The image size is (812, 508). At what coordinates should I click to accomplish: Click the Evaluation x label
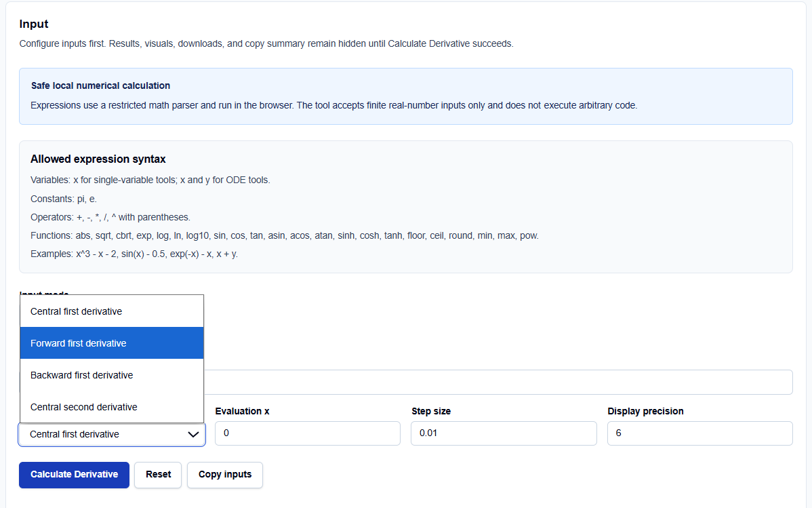click(243, 411)
